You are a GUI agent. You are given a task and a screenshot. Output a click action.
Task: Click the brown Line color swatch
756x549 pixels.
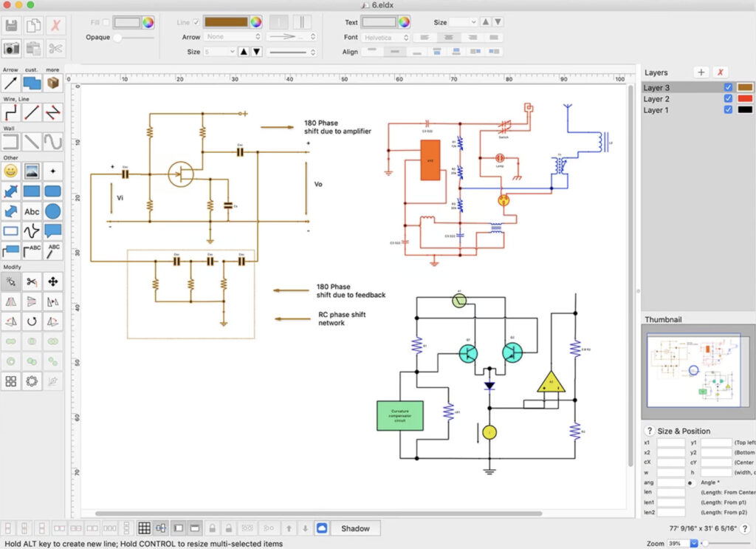[226, 22]
